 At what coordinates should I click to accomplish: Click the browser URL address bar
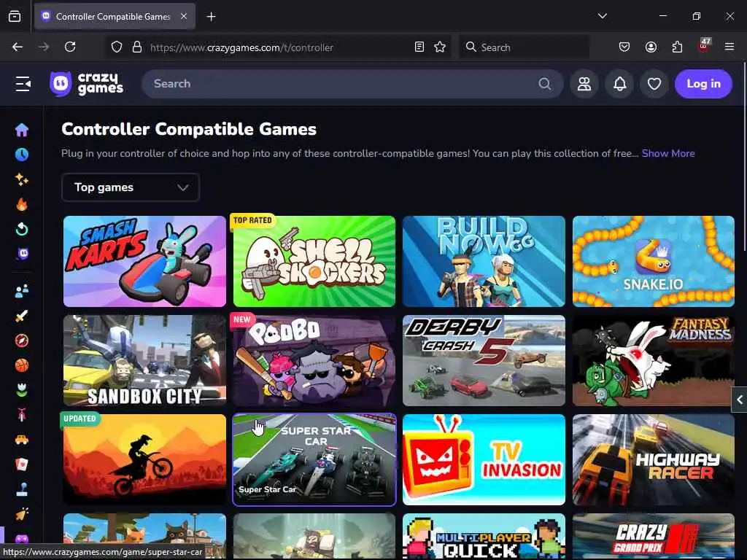pos(276,47)
